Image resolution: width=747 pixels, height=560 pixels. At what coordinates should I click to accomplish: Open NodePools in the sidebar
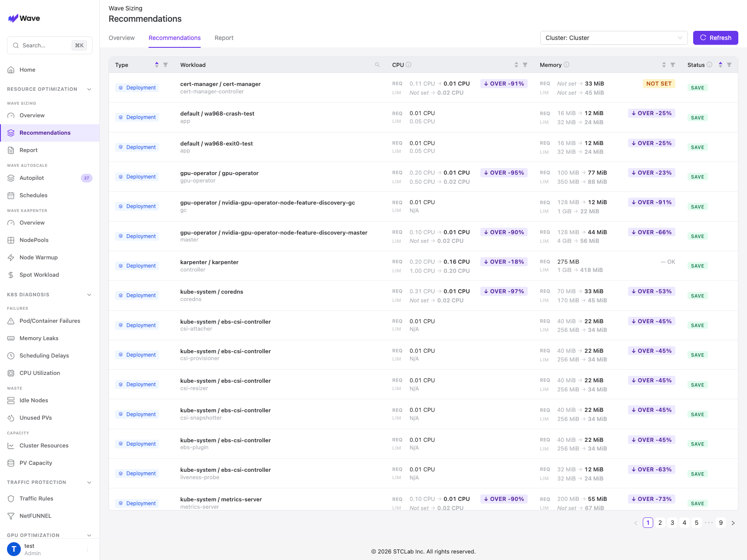50,240
